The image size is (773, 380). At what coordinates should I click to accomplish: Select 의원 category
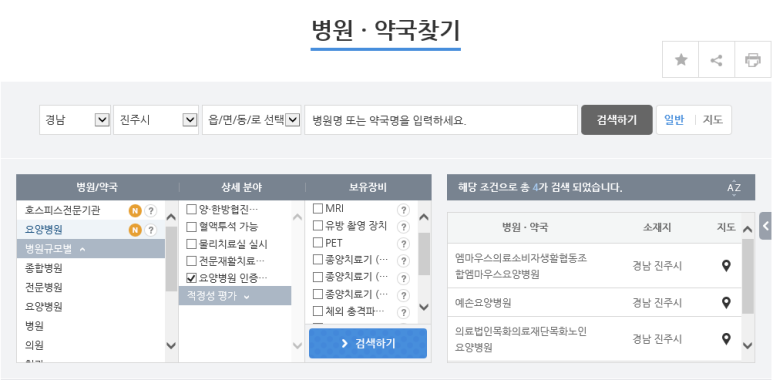pyautogui.click(x=35, y=345)
